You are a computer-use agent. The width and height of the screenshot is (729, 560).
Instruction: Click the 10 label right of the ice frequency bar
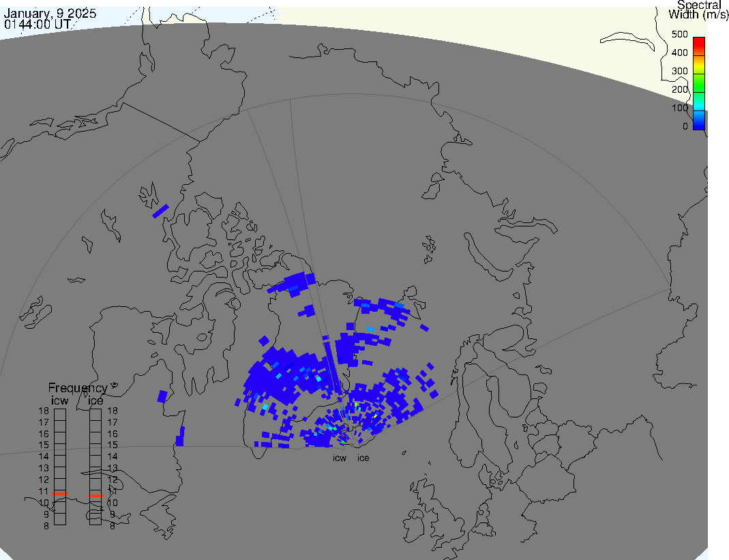[113, 503]
